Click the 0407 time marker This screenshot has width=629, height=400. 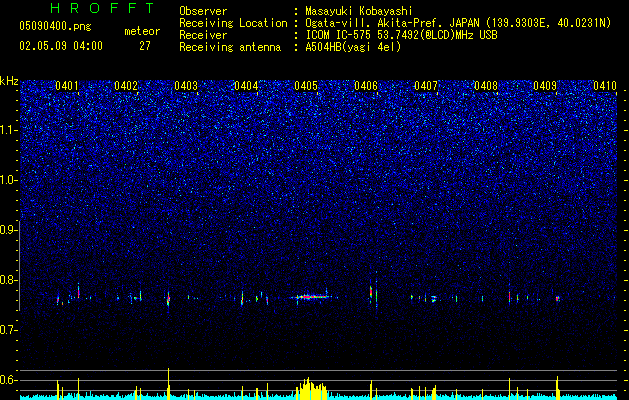click(x=426, y=86)
